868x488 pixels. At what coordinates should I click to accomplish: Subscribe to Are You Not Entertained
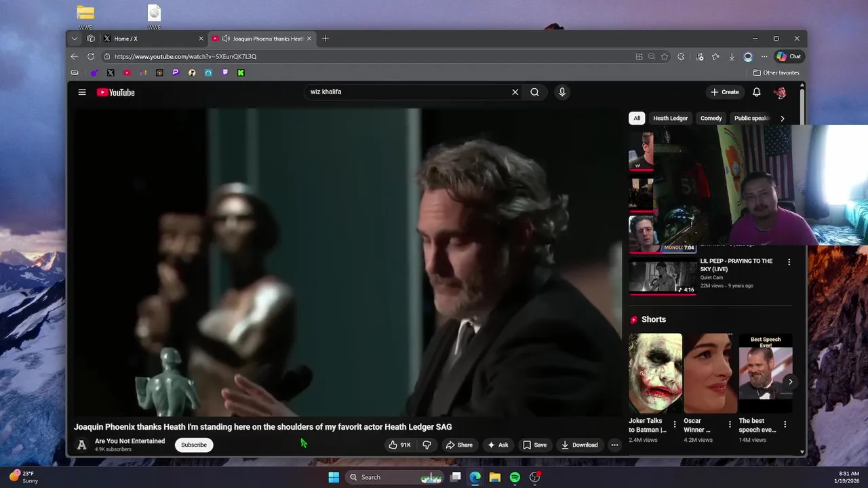pos(194,445)
